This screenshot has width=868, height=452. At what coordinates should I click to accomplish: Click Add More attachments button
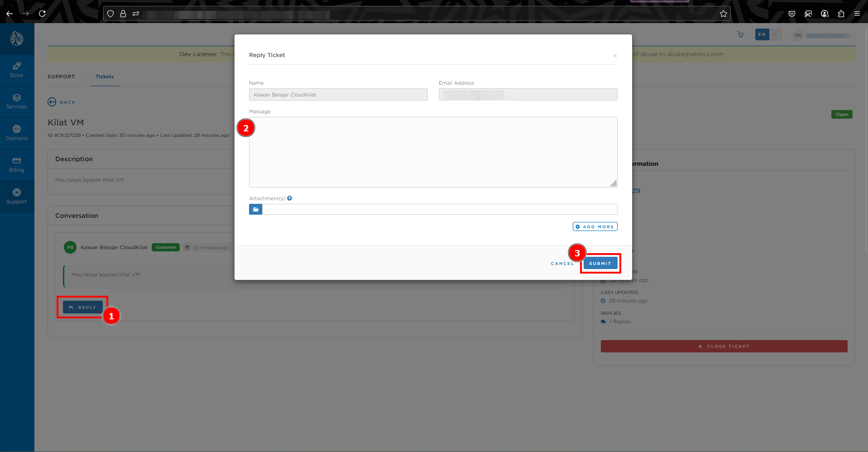[x=595, y=227]
